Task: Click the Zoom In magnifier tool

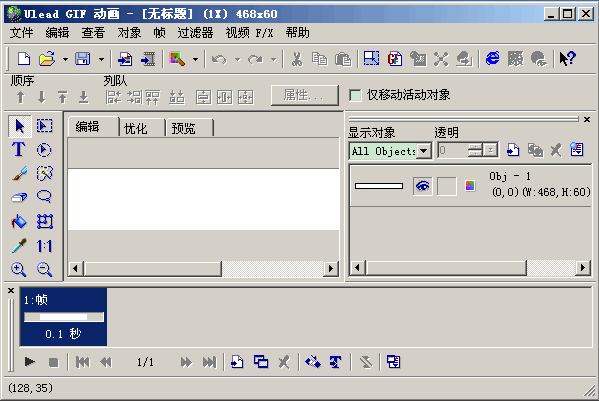Action: [x=19, y=269]
